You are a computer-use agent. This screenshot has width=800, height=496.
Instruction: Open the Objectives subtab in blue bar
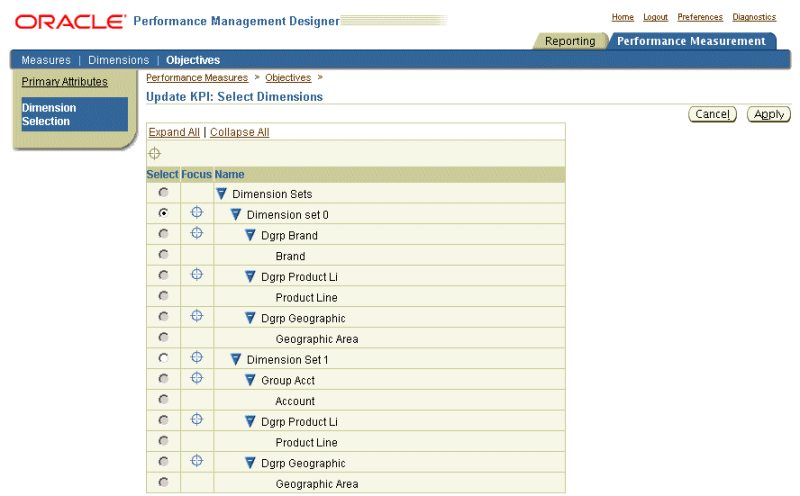(193, 60)
